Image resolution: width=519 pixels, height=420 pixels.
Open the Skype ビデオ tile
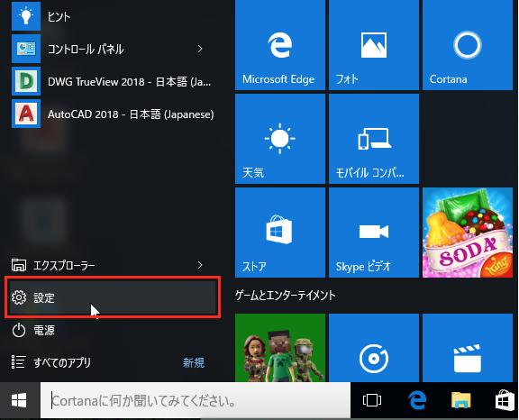pos(374,233)
